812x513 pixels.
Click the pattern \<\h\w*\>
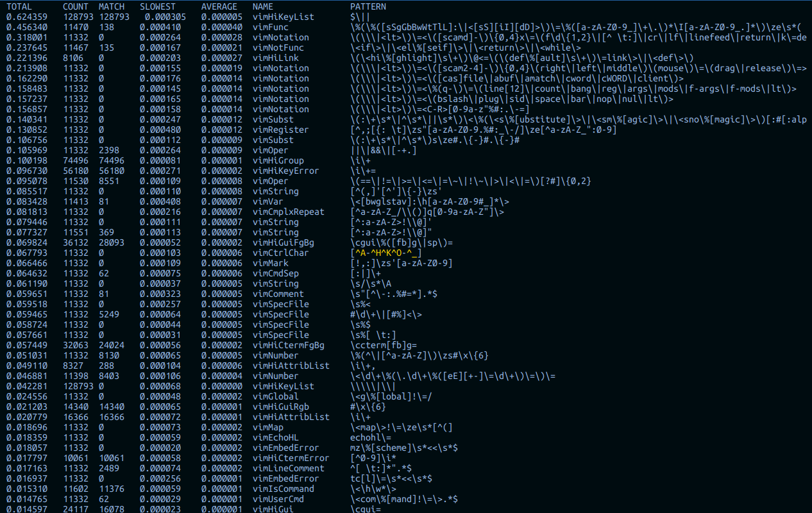point(373,489)
